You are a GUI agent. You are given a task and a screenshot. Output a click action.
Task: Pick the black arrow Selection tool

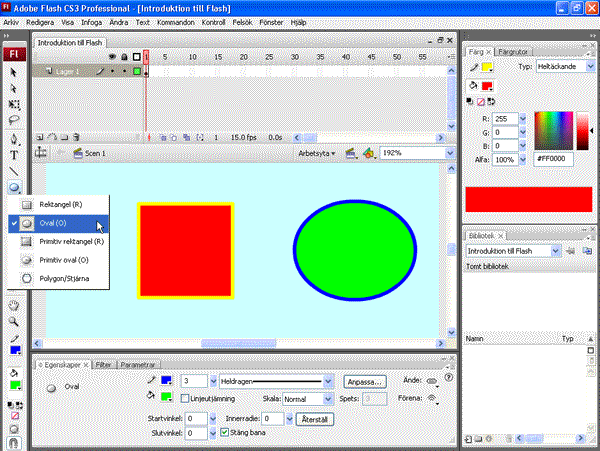[x=14, y=72]
